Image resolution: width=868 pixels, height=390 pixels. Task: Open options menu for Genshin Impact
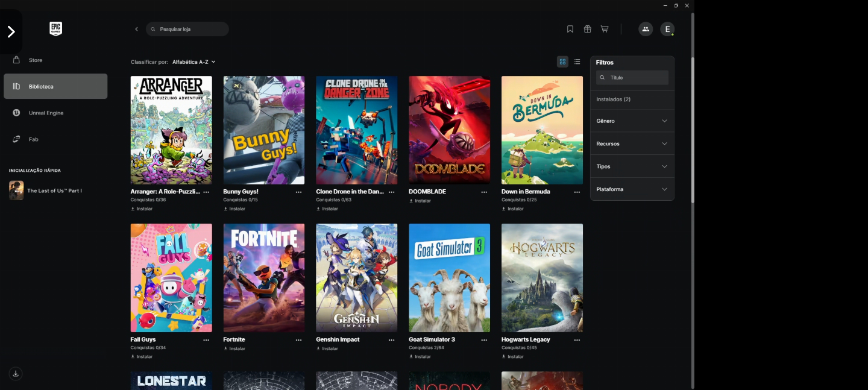coord(392,340)
